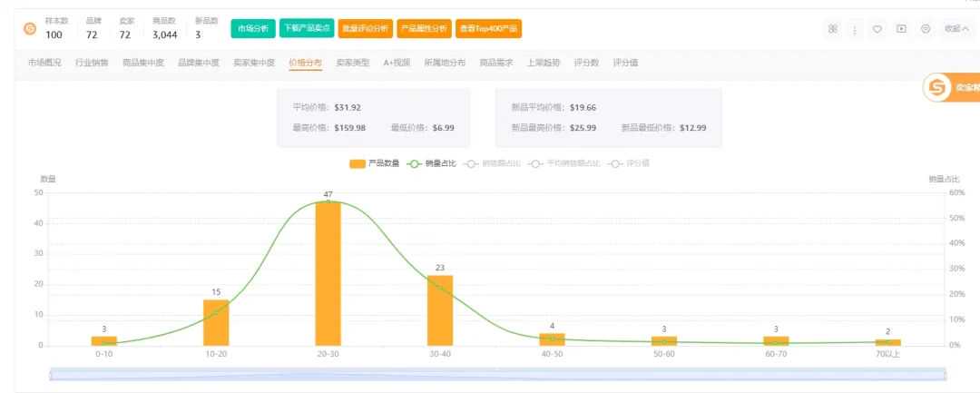Enable the 平均销售额占比 legend series
Viewport: 980px width, 393px height.
564,163
